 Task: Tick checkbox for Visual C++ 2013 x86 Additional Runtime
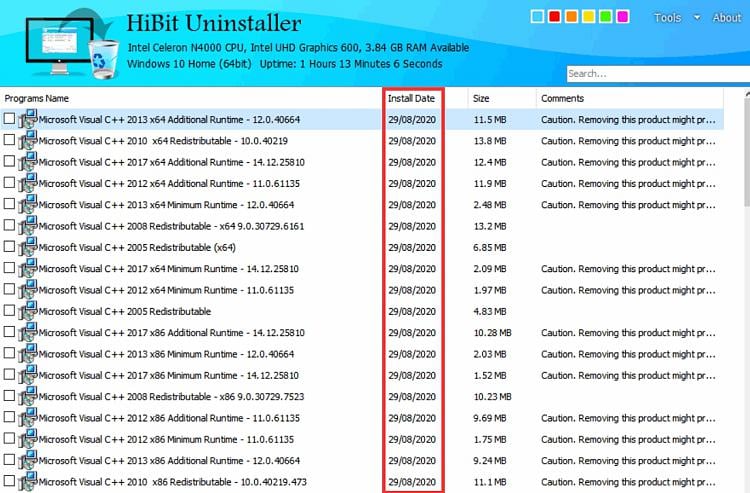point(9,459)
